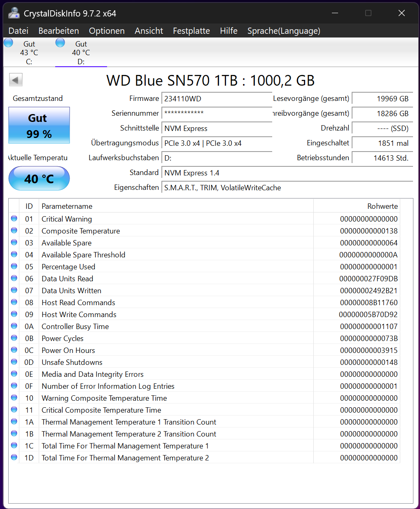Click the blue status orb for drive D:
This screenshot has height=509, width=420.
[x=60, y=42]
